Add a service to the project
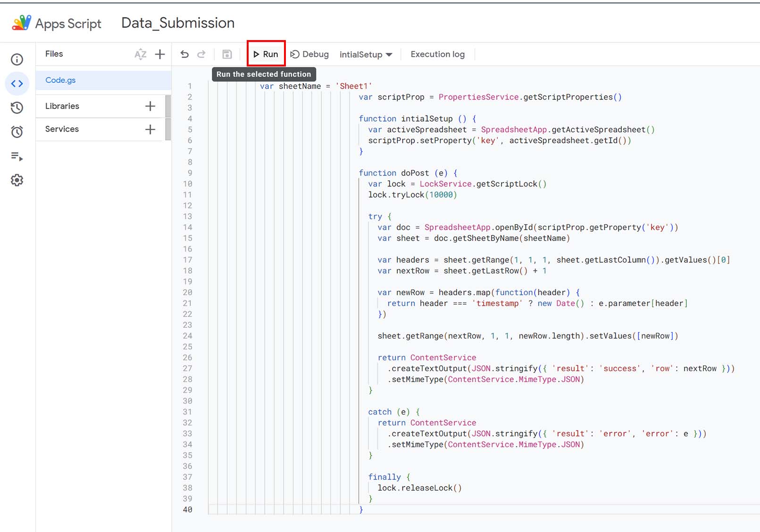The width and height of the screenshot is (760, 532). click(x=150, y=129)
